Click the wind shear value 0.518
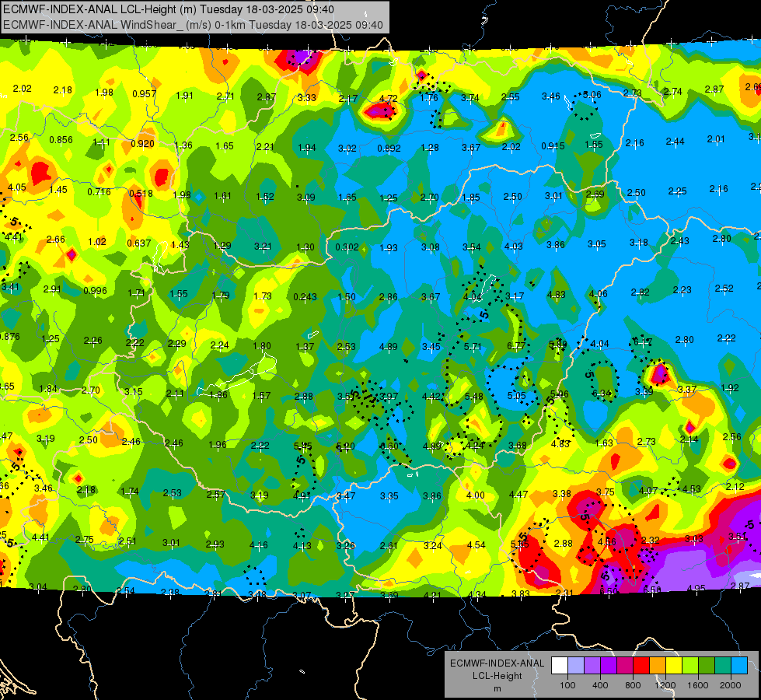The height and width of the screenshot is (700, 761). coord(141,194)
